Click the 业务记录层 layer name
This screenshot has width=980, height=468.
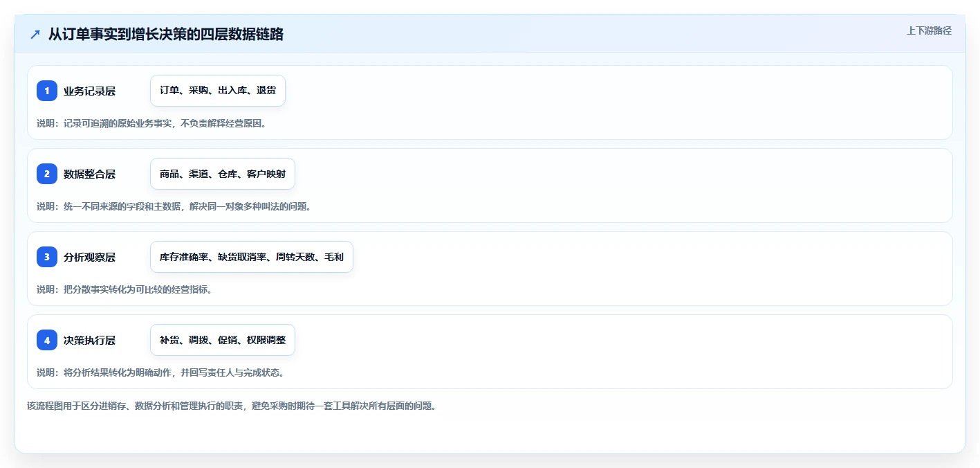pos(89,91)
